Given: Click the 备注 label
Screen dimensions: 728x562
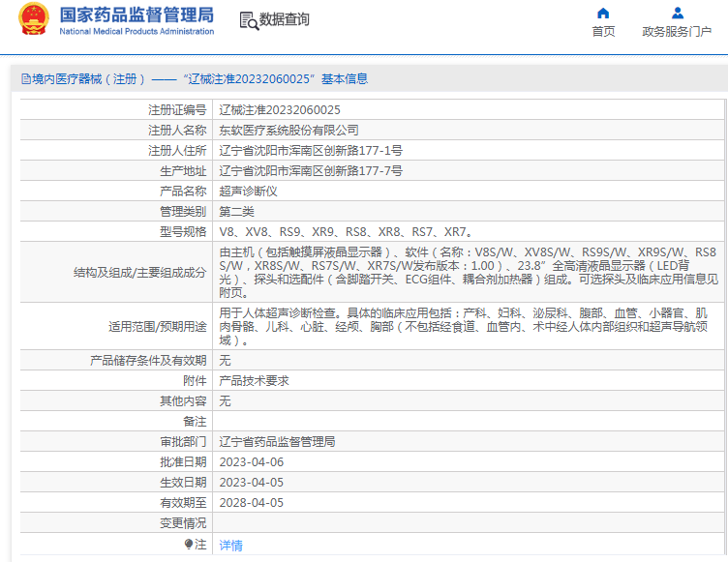Looking at the screenshot, I should tap(195, 422).
